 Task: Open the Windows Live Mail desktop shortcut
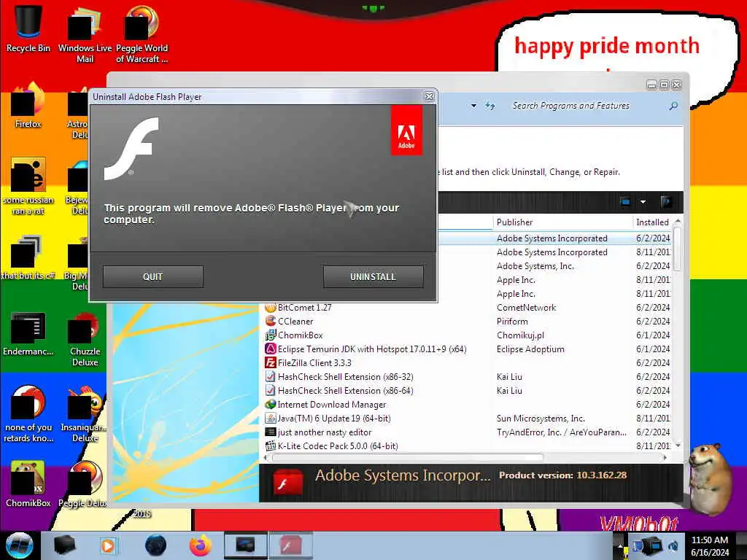coord(85,34)
